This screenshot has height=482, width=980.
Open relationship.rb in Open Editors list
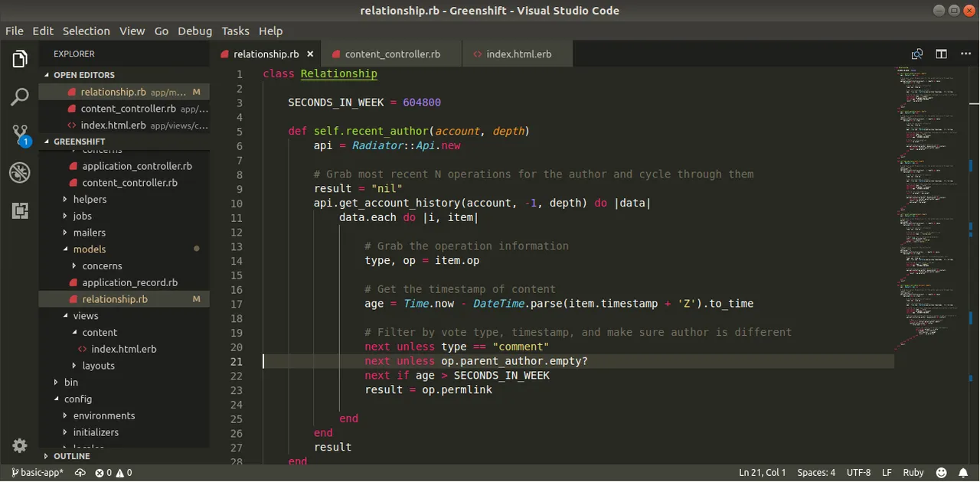tap(124, 92)
